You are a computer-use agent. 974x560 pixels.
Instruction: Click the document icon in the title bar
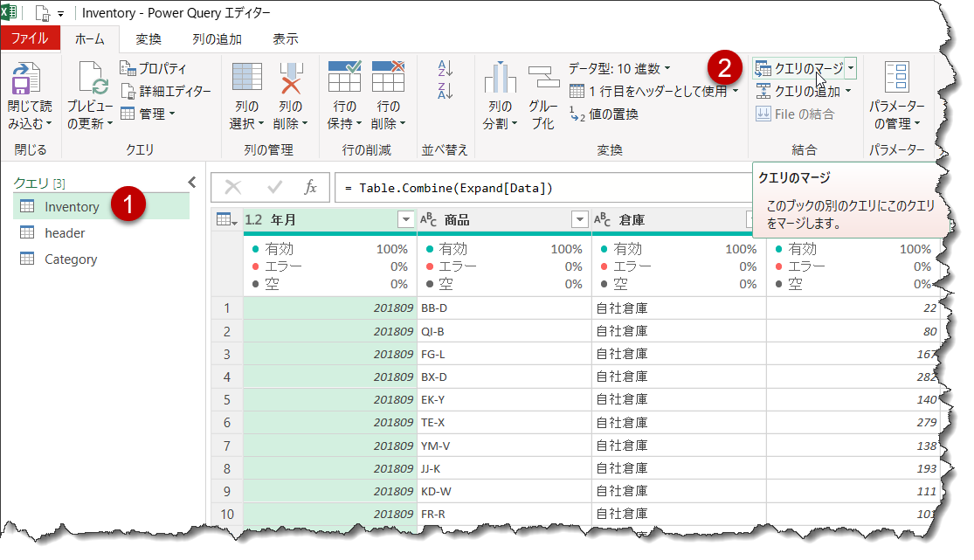point(42,12)
